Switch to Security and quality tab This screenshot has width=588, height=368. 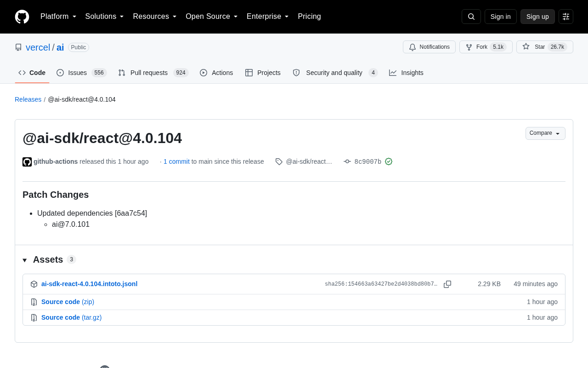pos(335,73)
